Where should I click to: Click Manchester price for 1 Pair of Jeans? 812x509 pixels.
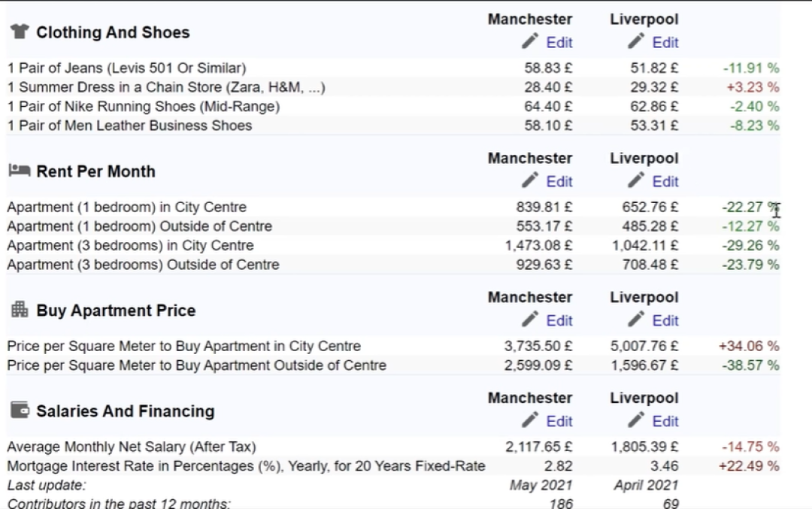pyautogui.click(x=548, y=68)
